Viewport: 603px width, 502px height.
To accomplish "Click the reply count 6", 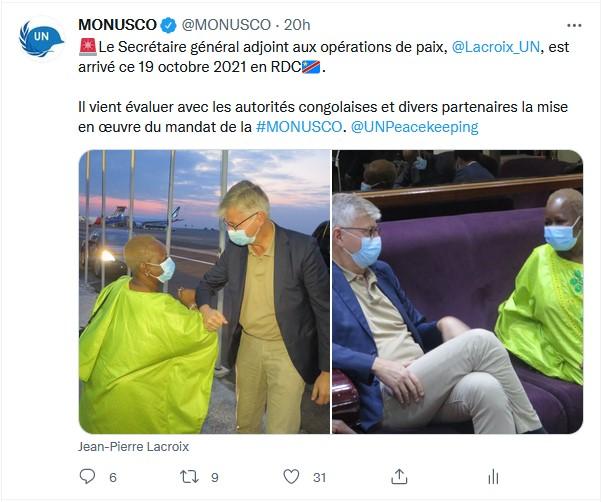I will [113, 477].
